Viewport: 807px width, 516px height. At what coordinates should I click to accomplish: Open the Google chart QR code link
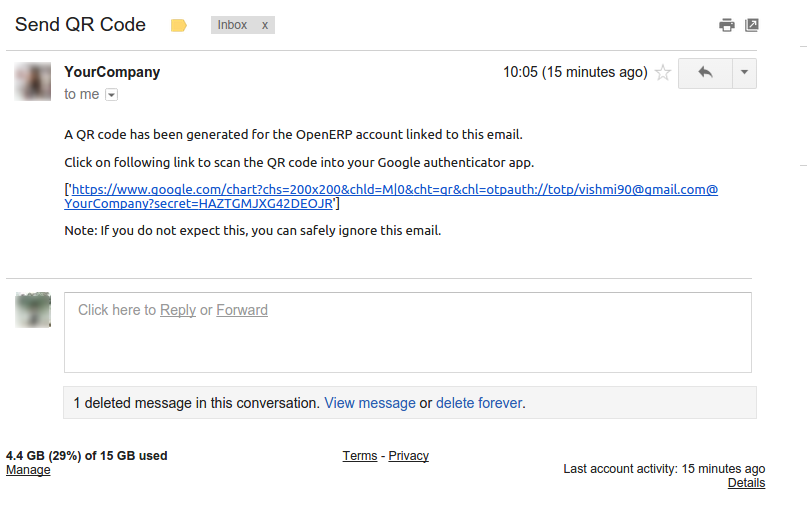pos(391,197)
